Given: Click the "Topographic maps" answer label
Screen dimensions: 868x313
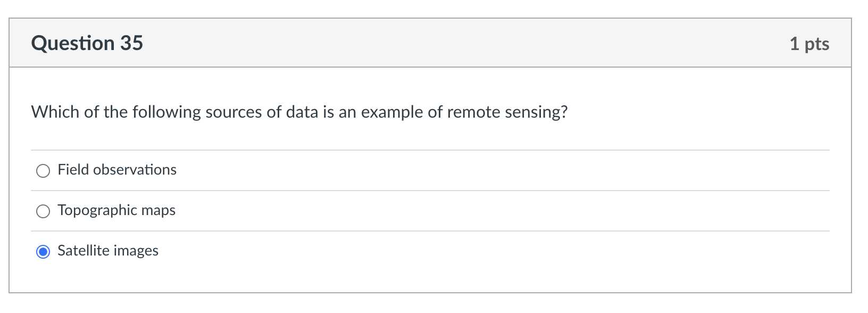Looking at the screenshot, I should 116,210.
